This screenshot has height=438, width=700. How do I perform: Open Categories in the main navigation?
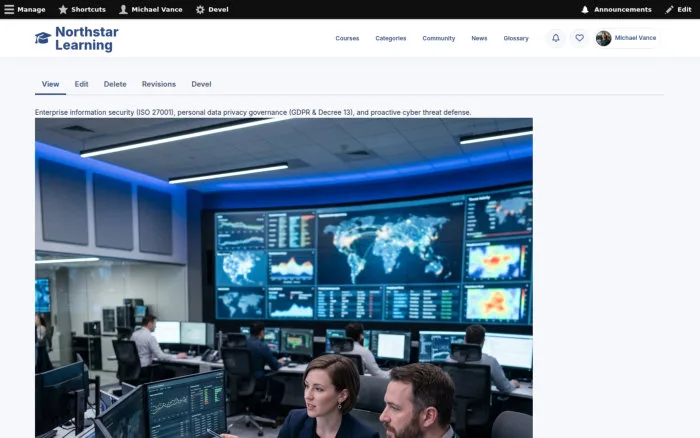391,38
